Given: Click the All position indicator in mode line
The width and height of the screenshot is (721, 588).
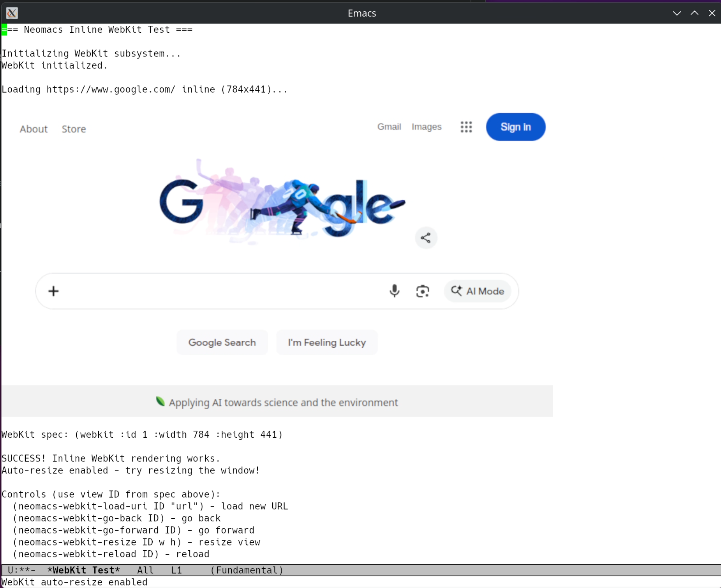Looking at the screenshot, I should pyautogui.click(x=145, y=570).
